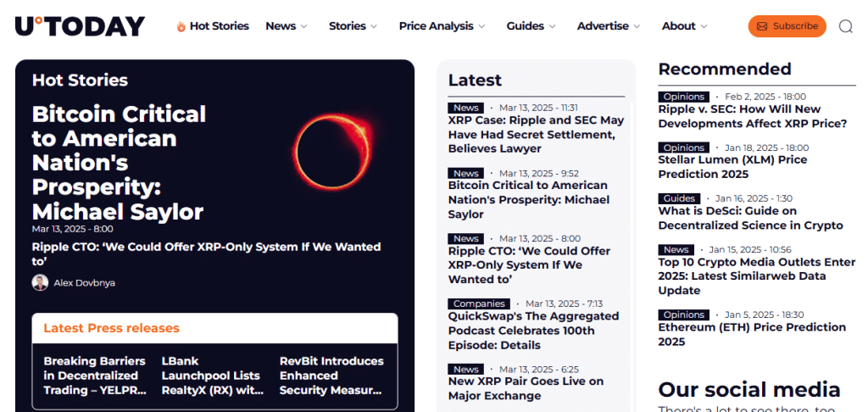
Task: Expand the About menu chevron
Action: (704, 26)
